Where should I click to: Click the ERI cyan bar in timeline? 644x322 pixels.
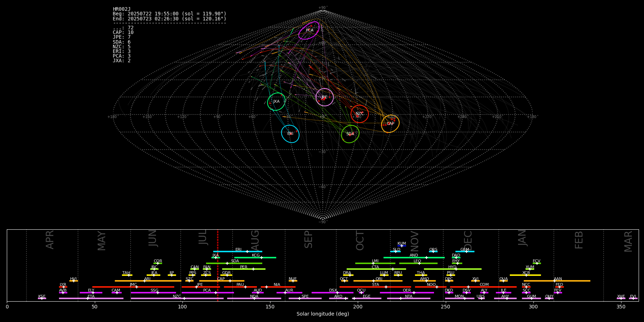(x=238, y=252)
